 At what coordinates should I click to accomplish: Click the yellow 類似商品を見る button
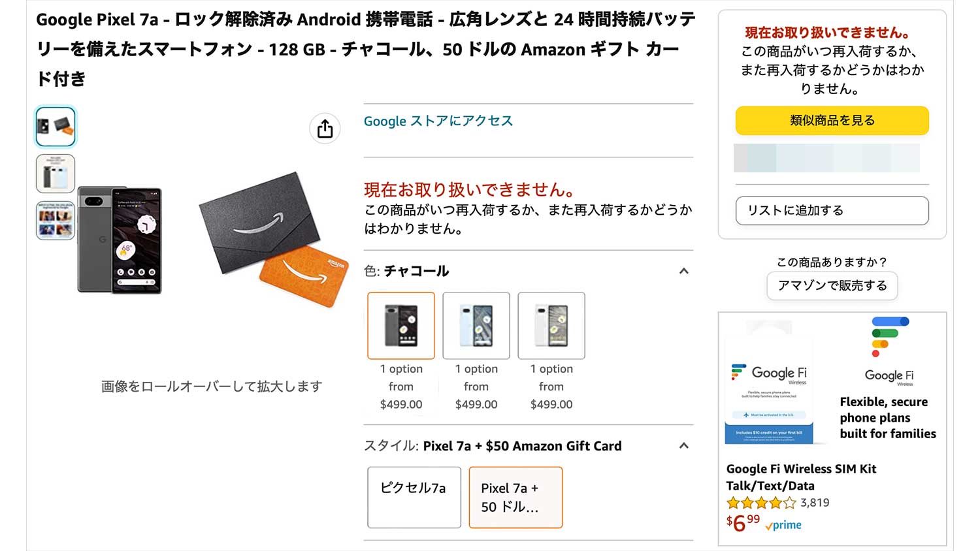coord(832,121)
